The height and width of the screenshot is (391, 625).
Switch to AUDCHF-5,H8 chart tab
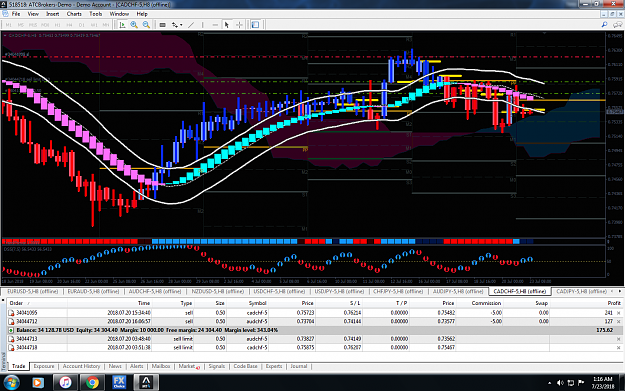[155, 291]
